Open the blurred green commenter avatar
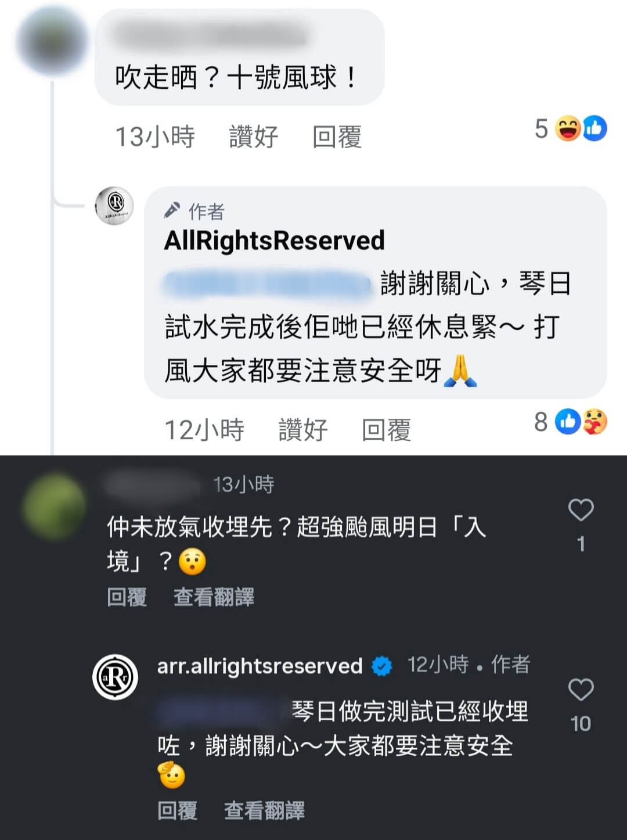This screenshot has width=627, height=840. (x=53, y=507)
